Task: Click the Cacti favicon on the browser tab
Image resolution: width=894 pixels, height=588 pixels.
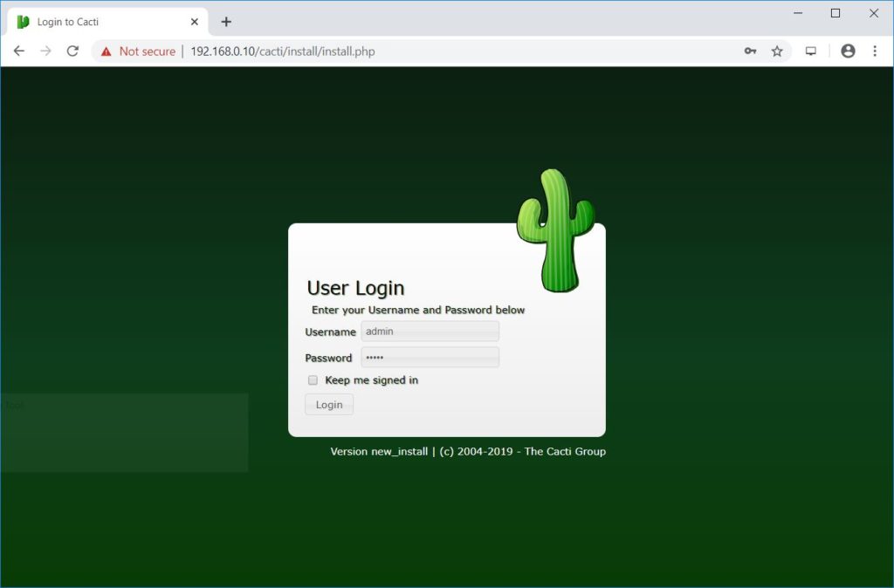Action: pos(21,20)
